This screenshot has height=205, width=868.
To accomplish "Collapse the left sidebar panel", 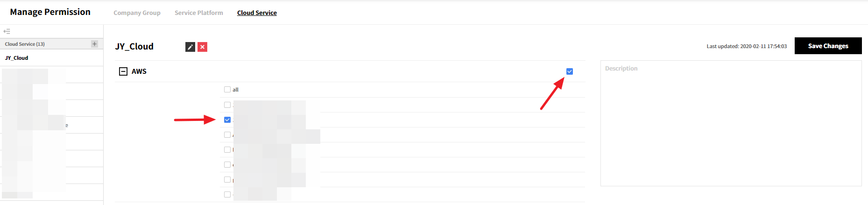I will (7, 31).
